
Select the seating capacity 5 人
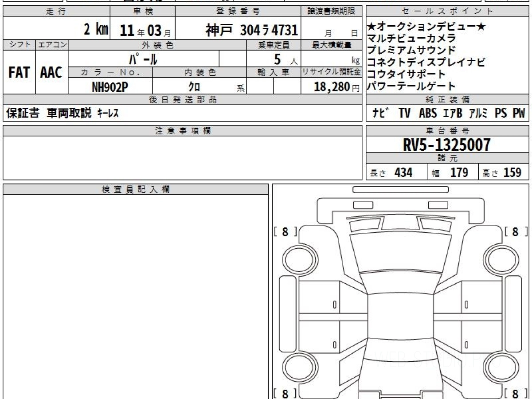click(286, 59)
